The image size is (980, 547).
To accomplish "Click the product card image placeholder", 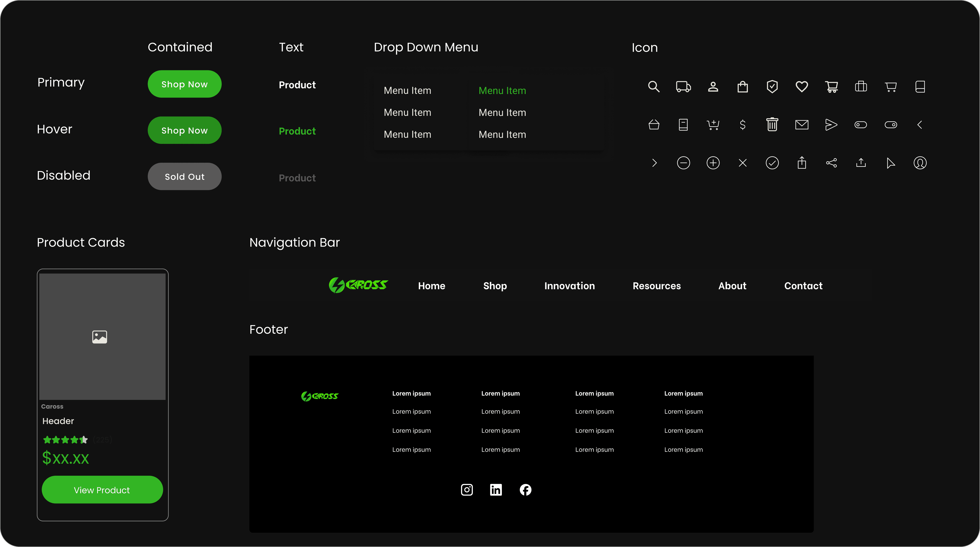I will pos(102,337).
